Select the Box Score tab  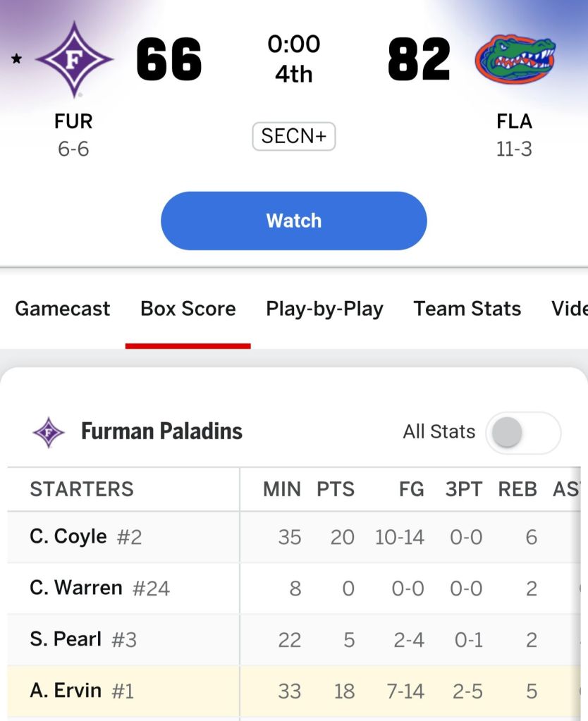(x=188, y=309)
